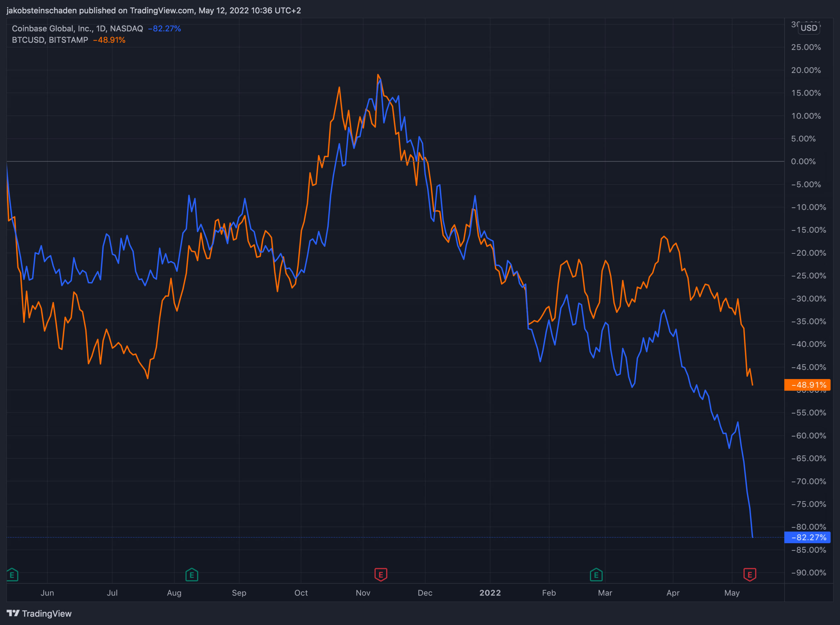Click the orange −48.91% legend value
This screenshot has width=840, height=625.
click(x=109, y=40)
